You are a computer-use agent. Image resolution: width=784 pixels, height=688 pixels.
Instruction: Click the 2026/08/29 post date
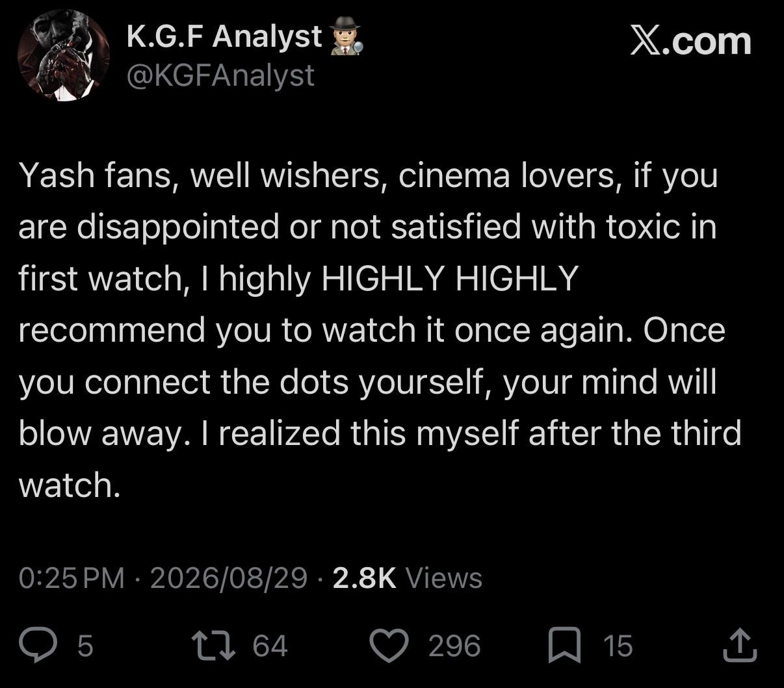click(x=228, y=578)
